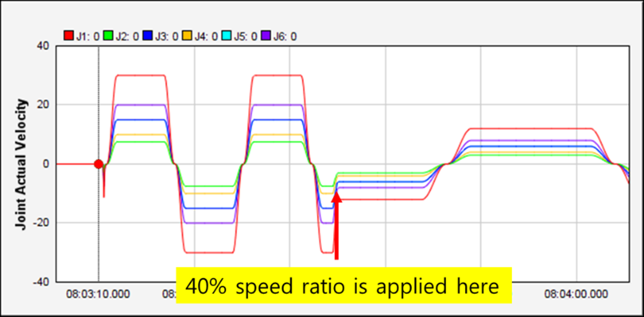This screenshot has height=317, width=644.
Task: Click the yellow 40% speed ratio annotation
Action: (x=343, y=286)
